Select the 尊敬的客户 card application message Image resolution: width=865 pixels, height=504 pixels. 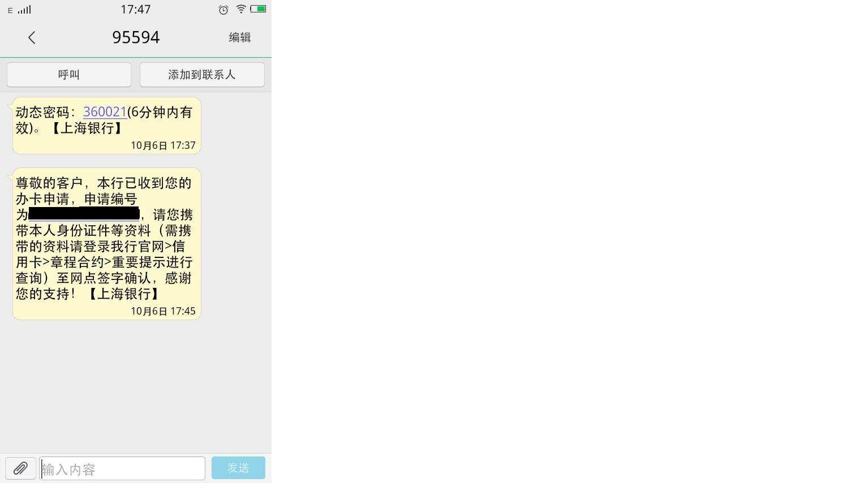pyautogui.click(x=107, y=244)
